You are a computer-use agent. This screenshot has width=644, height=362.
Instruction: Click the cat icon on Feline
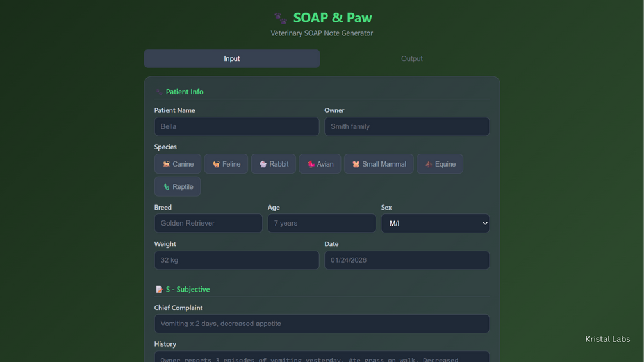tap(216, 165)
